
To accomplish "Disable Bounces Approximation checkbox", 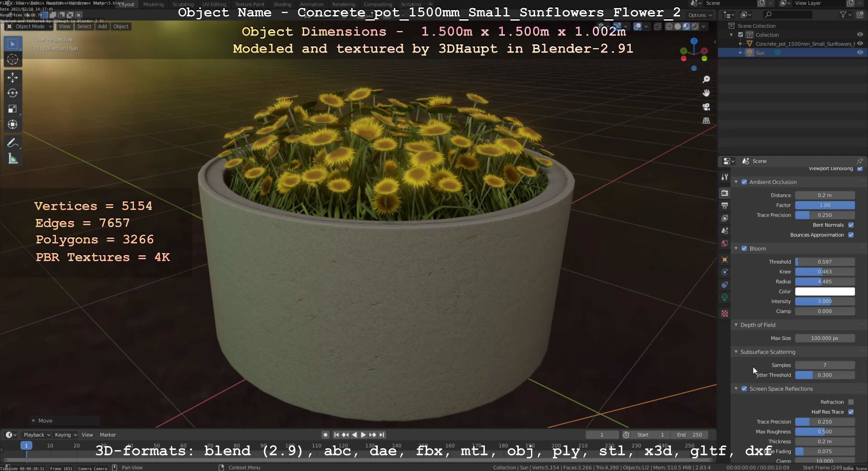I will click(851, 235).
